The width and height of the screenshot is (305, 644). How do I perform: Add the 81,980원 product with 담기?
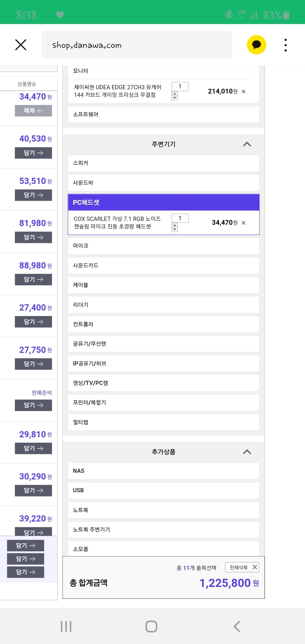click(33, 237)
